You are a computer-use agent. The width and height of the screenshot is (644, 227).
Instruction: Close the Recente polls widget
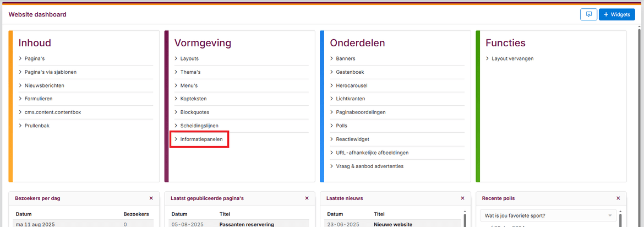click(x=619, y=198)
